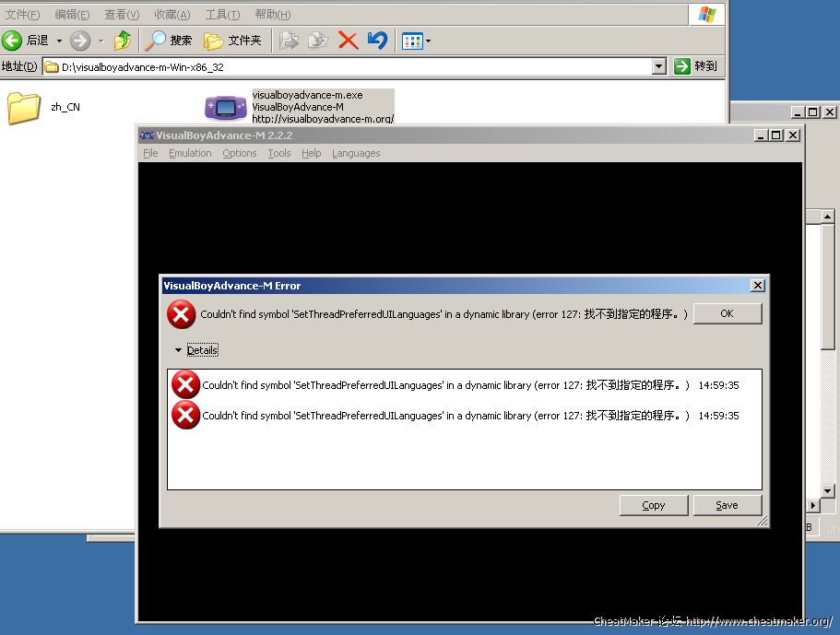840x635 pixels.
Task: Click the Copy To folder toolbar icon
Action: point(318,41)
